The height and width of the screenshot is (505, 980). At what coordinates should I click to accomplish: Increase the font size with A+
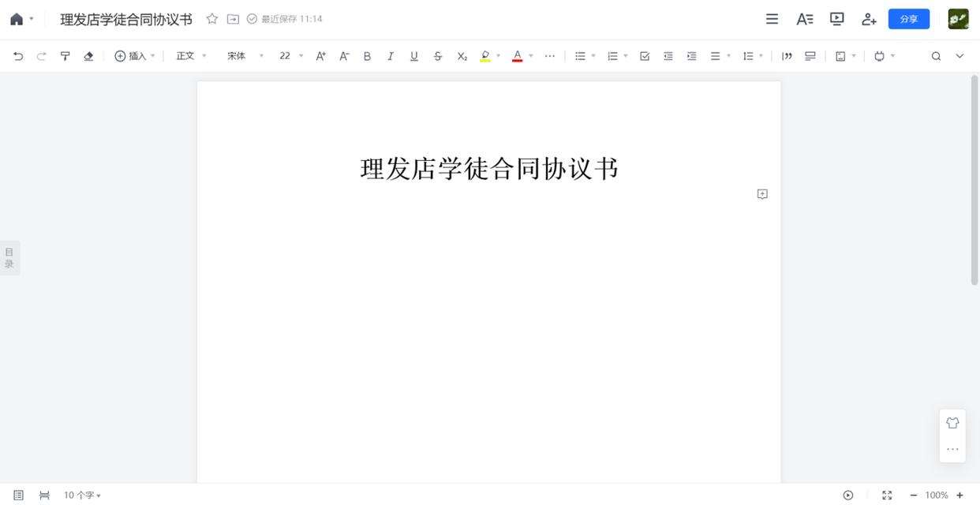point(321,56)
